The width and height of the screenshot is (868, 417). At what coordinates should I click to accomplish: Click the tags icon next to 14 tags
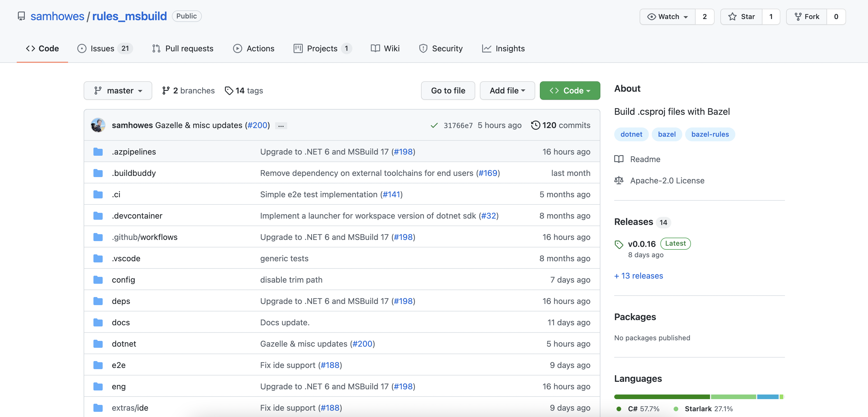(x=229, y=91)
